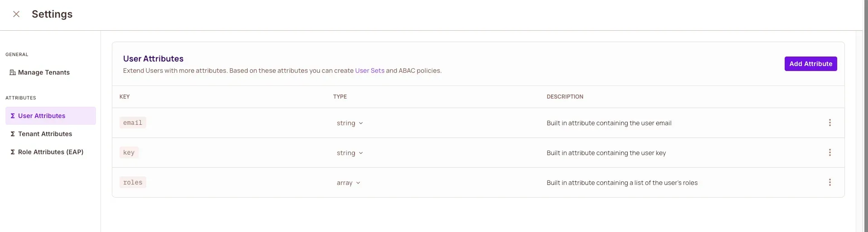Click the roles key tag
Image resolution: width=868 pixels, height=232 pixels.
click(x=133, y=182)
